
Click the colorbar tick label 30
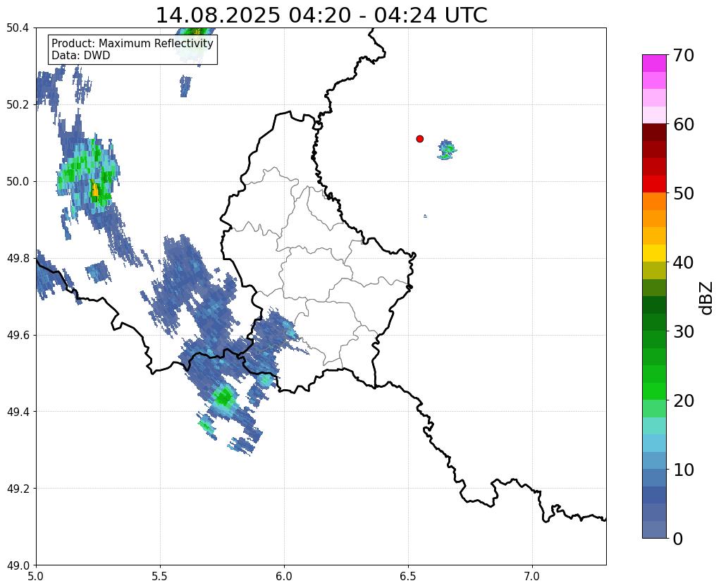(x=684, y=331)
